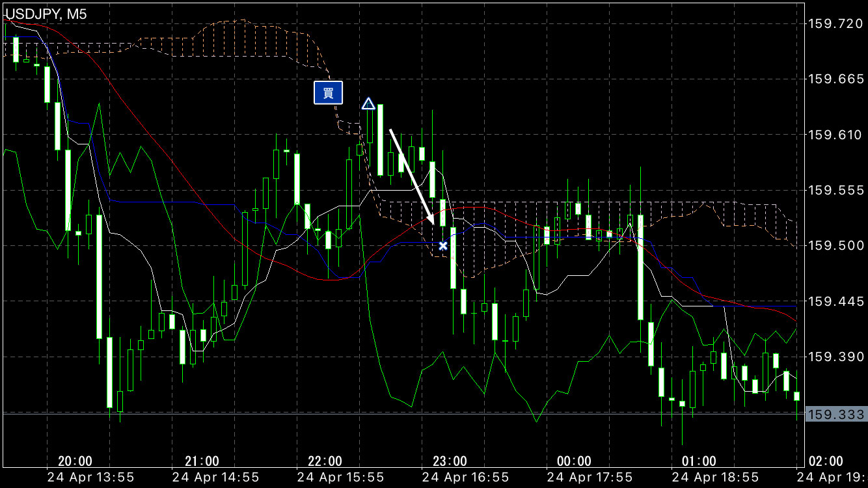Click the highlighted current price 159.333

(x=835, y=414)
